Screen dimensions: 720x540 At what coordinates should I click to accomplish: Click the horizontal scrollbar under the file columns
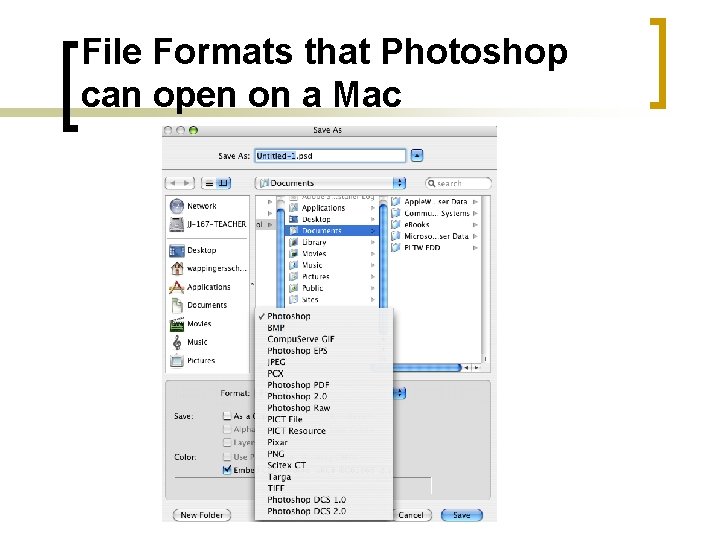(x=427, y=367)
